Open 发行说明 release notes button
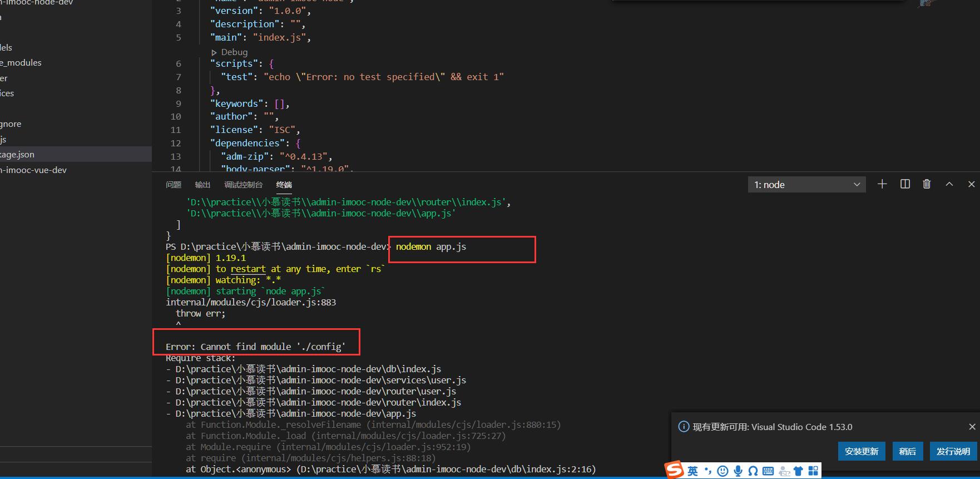 pyautogui.click(x=953, y=451)
